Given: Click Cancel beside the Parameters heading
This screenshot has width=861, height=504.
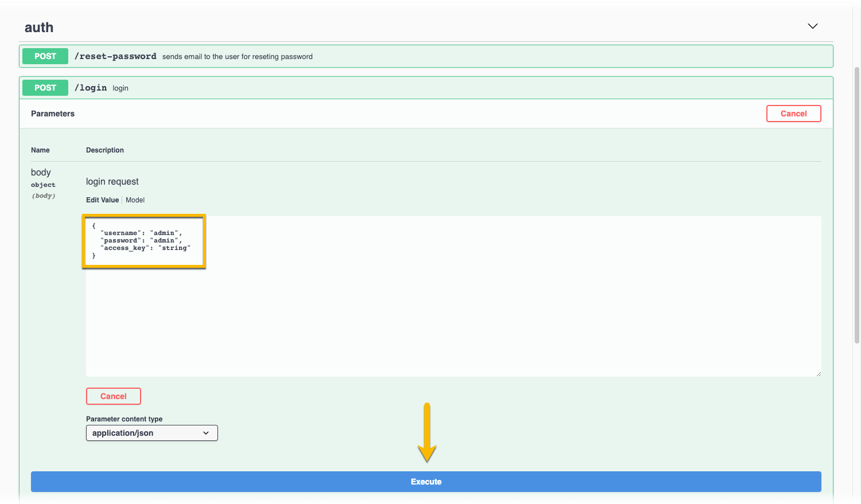Looking at the screenshot, I should coord(793,114).
